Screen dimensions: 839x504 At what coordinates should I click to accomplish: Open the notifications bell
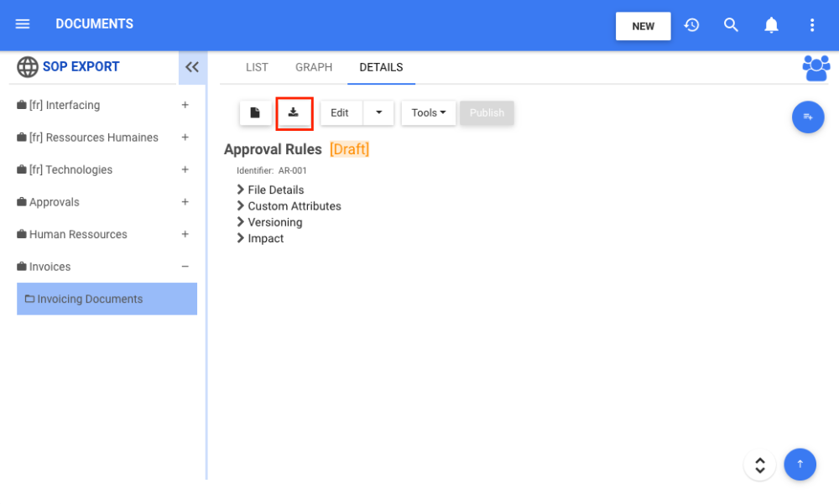(x=771, y=25)
